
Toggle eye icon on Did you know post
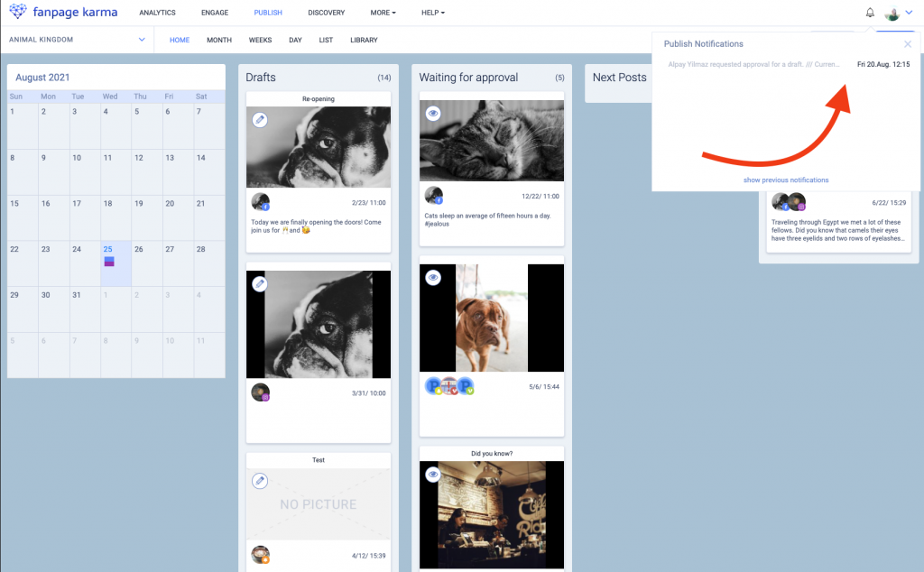pyautogui.click(x=433, y=475)
